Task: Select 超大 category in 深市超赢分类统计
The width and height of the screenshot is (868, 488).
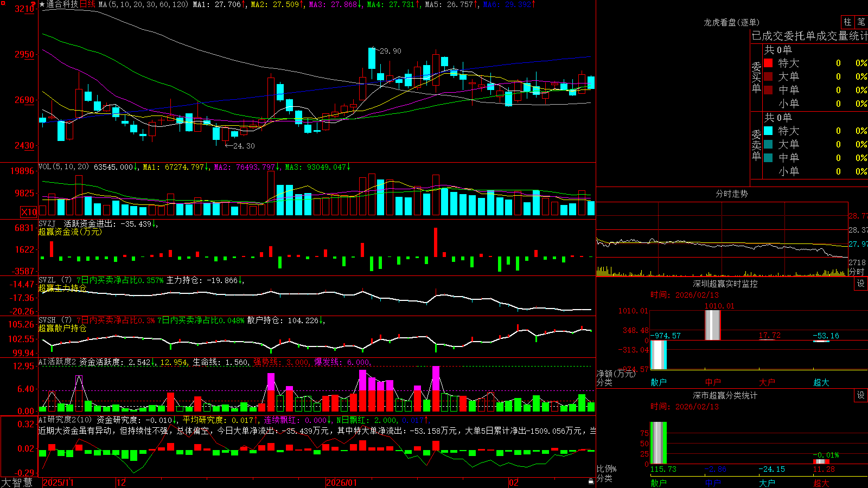Action: [x=821, y=483]
